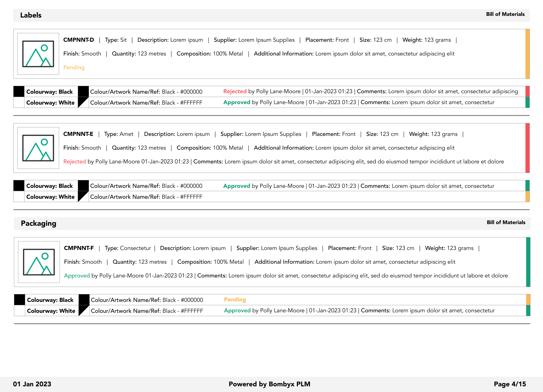543x392 pixels.
Task: Click the #FFFFFF half-black artwork swatch under CMPNNT-D
Action: point(83,102)
